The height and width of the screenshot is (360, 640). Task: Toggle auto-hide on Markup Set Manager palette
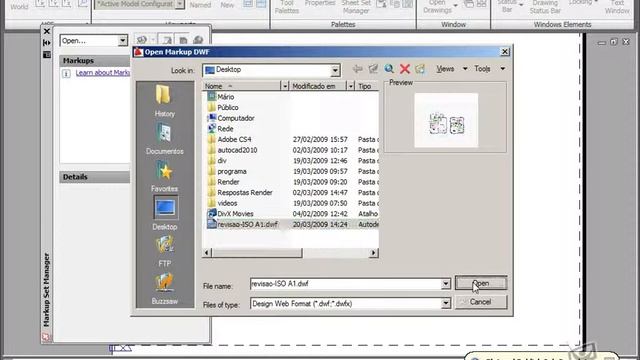(47, 43)
